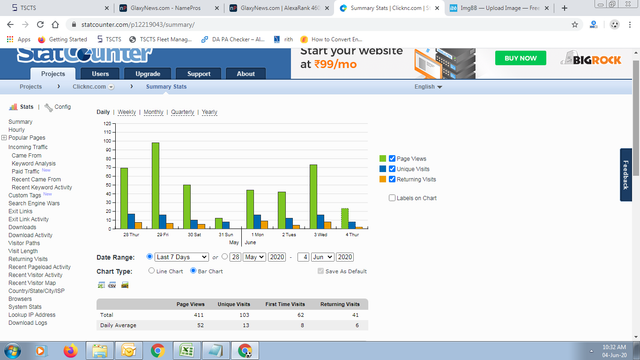Open the English language dropdown
Viewport: 640px width, 360px height.
[x=428, y=87]
